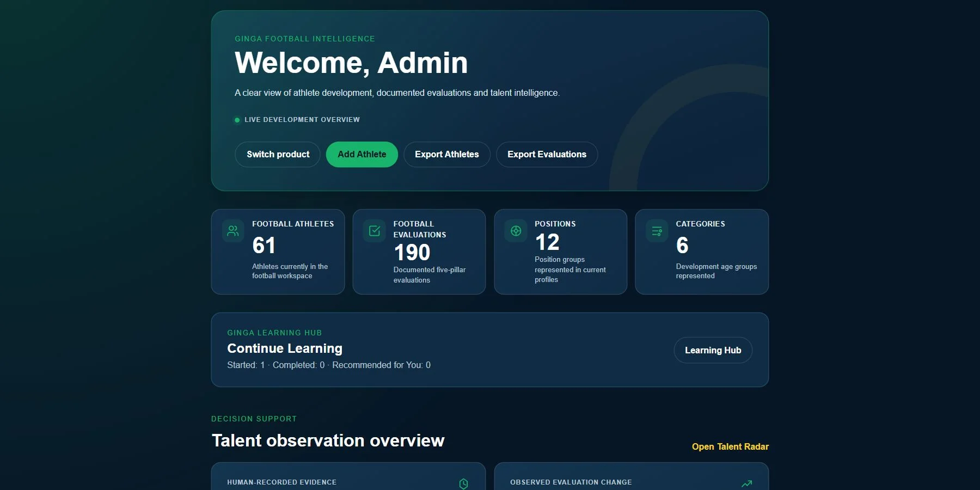Screen dimensions: 980x490
Task: Click LIVE DEVELOPMENT OVERVIEW label
Action: coord(302,120)
